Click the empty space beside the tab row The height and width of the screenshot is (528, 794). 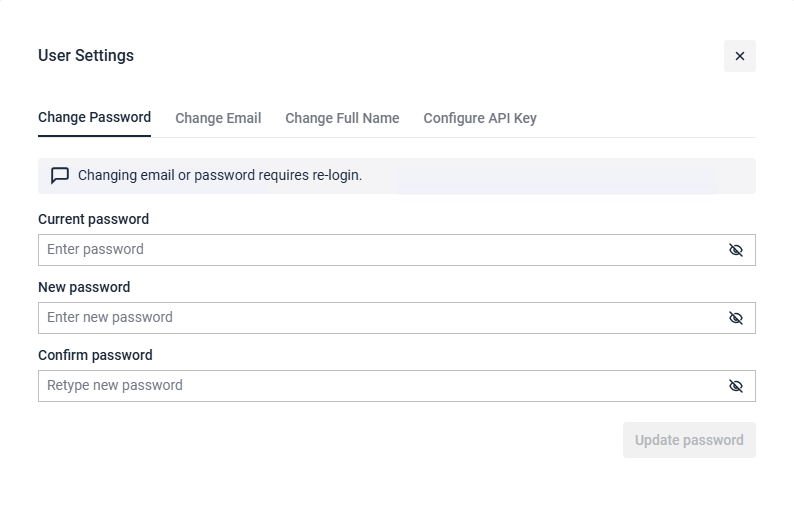650,118
